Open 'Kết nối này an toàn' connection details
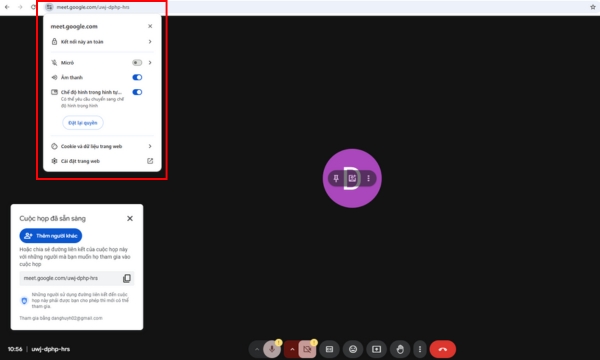The width and height of the screenshot is (600, 360). pos(102,42)
